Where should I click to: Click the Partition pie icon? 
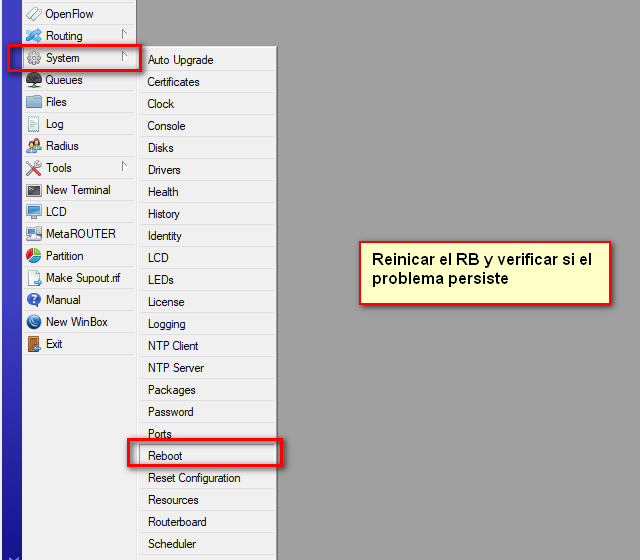point(34,256)
